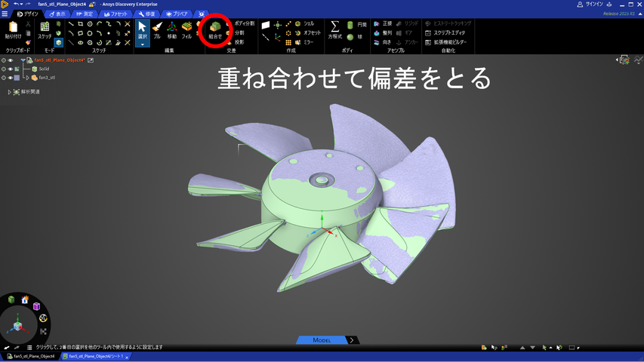644x362 pixels.
Task: Click the pop-out icon beside root node
Action: click(x=91, y=60)
